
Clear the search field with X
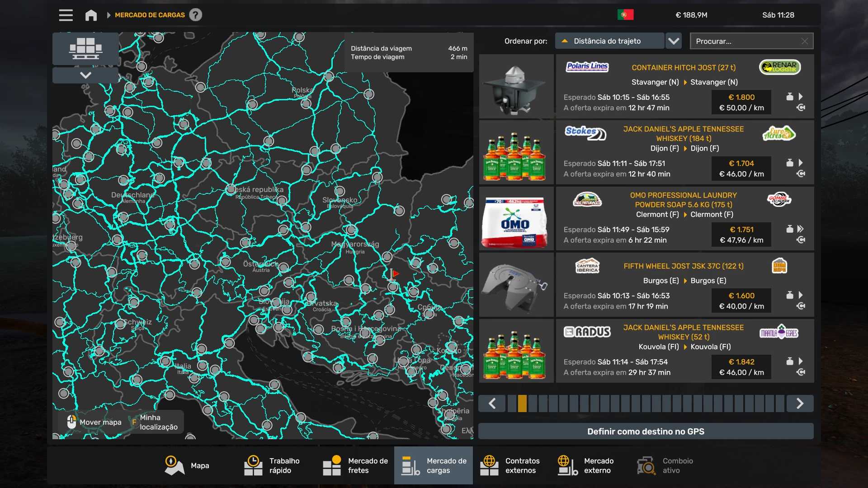pyautogui.click(x=804, y=41)
